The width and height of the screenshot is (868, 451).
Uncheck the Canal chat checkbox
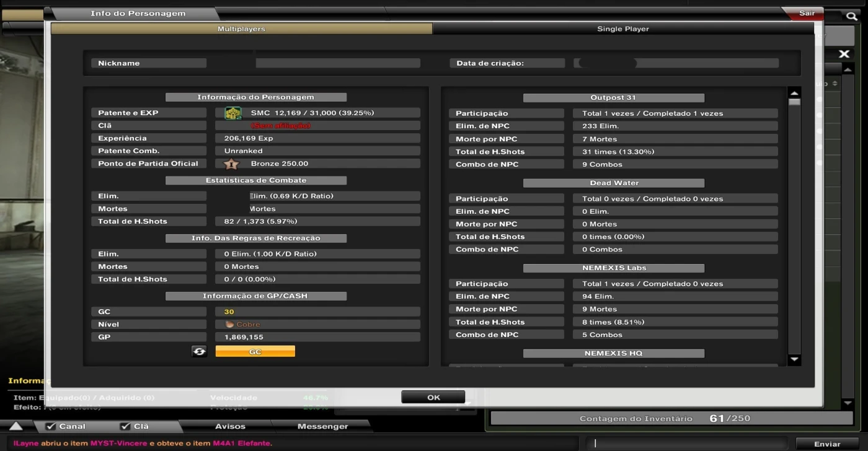[51, 426]
